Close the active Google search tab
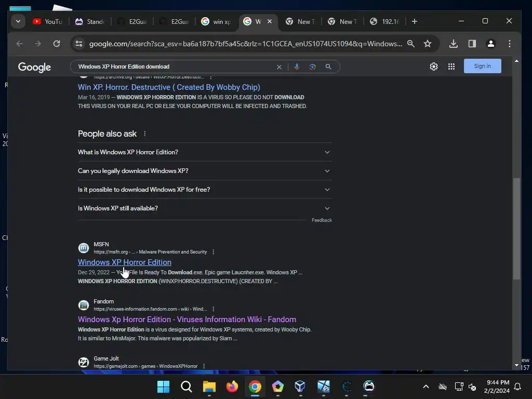Viewport: 532px width, 399px height. click(x=270, y=21)
